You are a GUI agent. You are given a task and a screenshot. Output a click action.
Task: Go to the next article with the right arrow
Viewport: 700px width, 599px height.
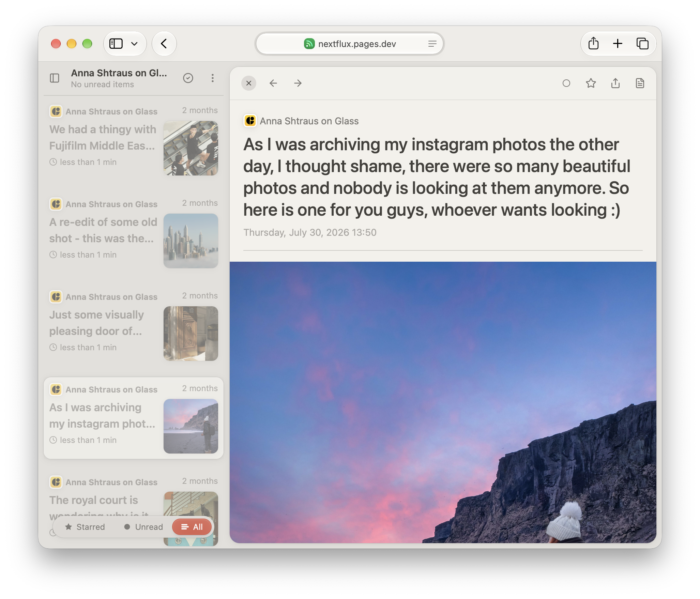click(298, 83)
